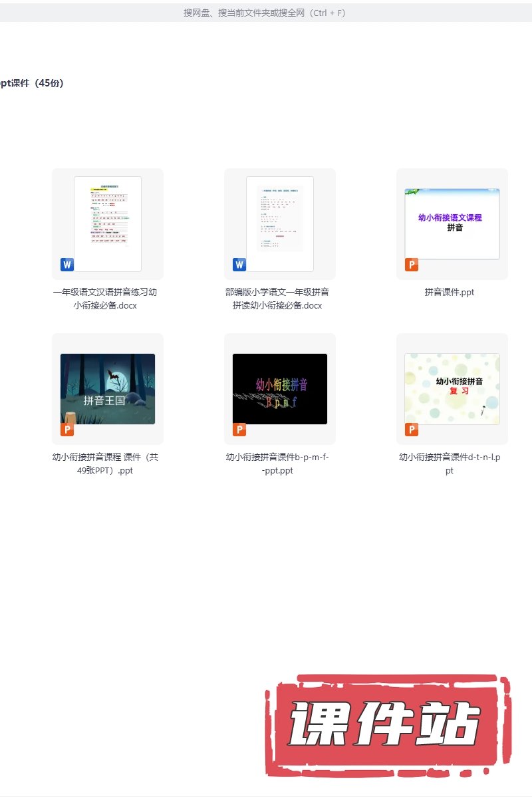Click the PowerPoint icon on b-p-m-f file

(x=239, y=430)
